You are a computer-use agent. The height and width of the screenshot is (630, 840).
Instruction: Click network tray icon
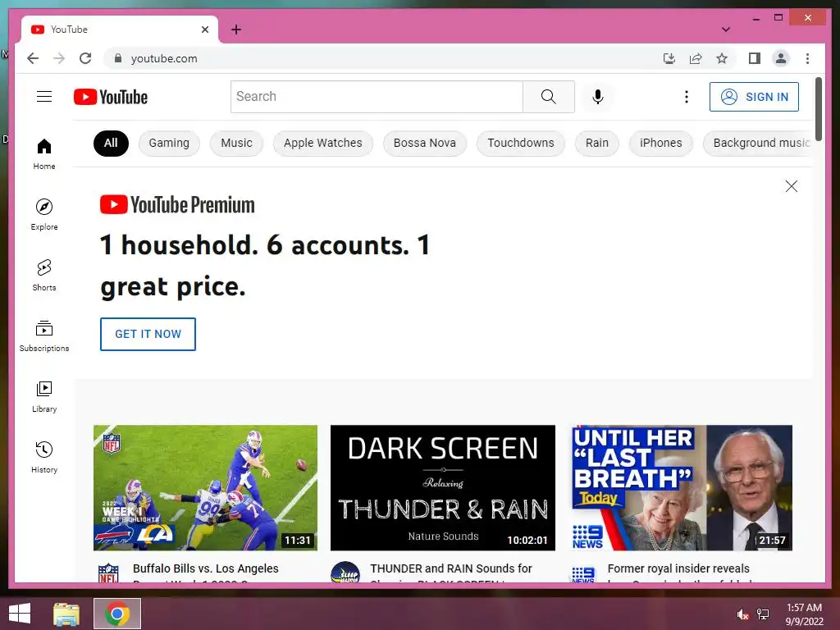[763, 614]
